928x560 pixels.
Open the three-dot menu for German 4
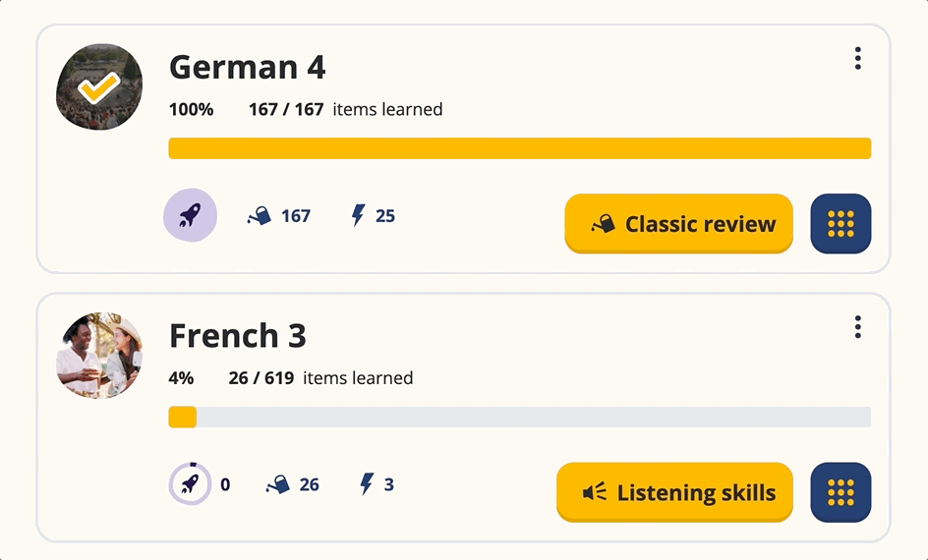[857, 59]
